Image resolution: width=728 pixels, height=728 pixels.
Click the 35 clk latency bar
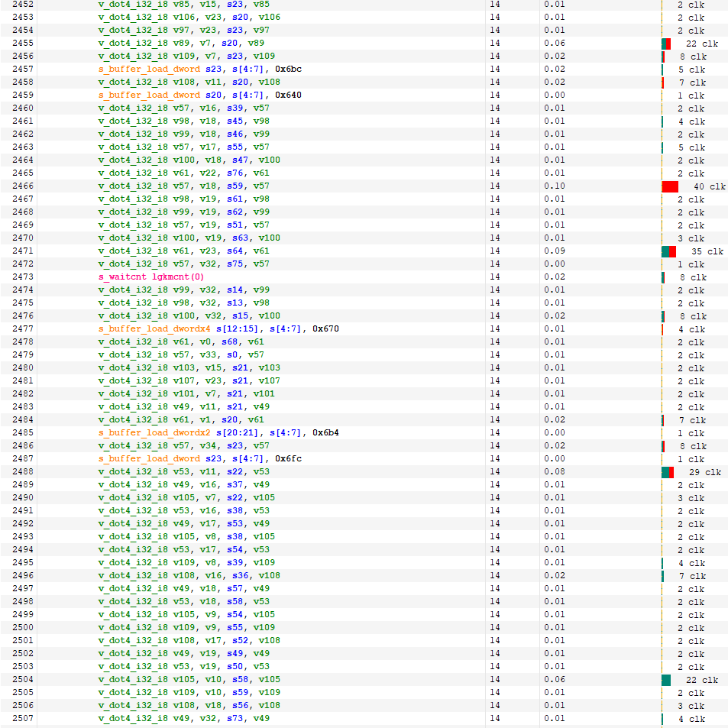point(668,251)
